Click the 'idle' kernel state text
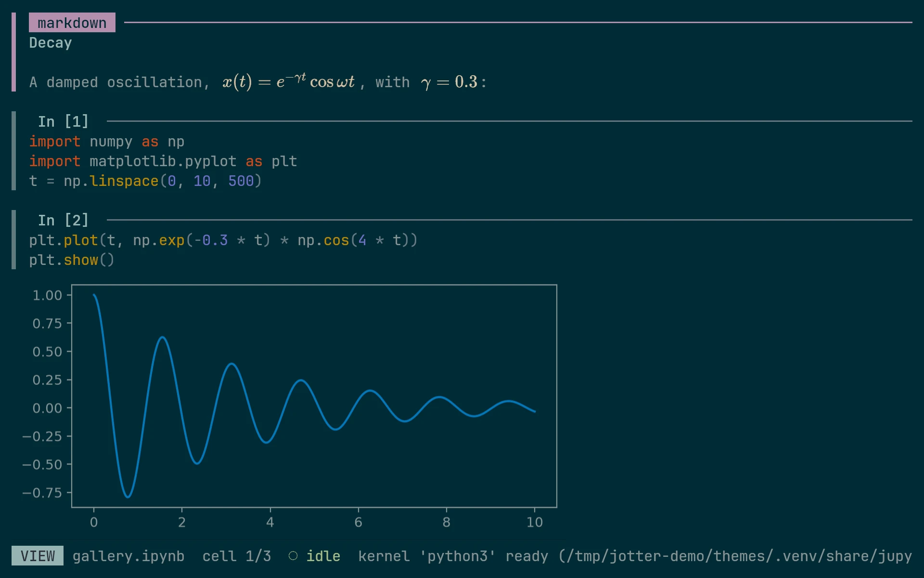Viewport: 924px width, 578px height. (x=323, y=556)
